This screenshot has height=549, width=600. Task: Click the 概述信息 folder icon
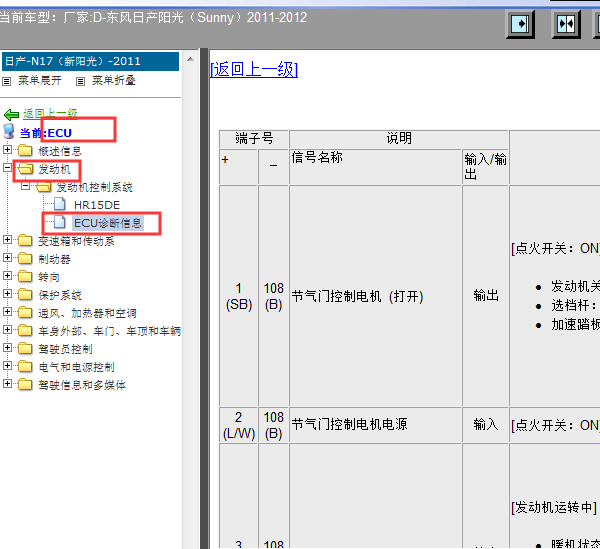25,150
